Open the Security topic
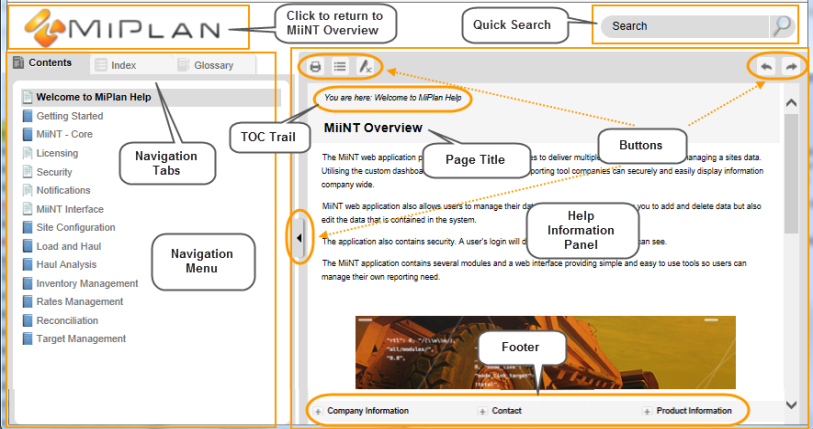The width and height of the screenshot is (813, 429). [54, 172]
